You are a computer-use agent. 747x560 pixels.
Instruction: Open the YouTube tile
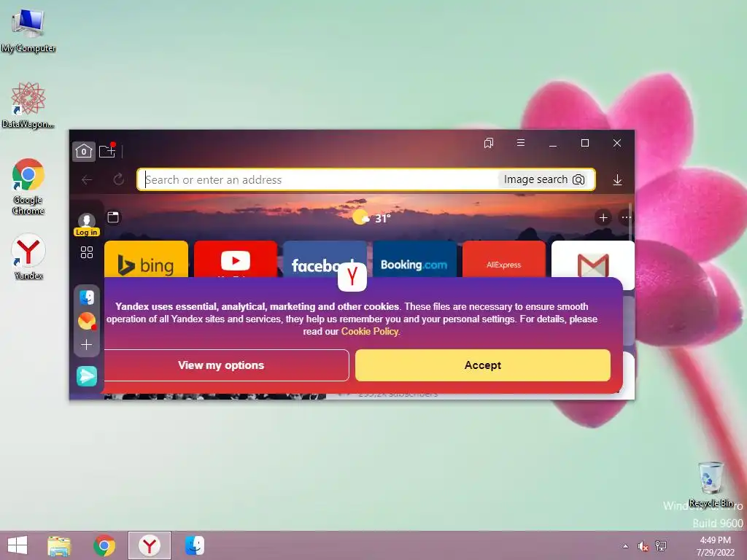click(x=236, y=259)
